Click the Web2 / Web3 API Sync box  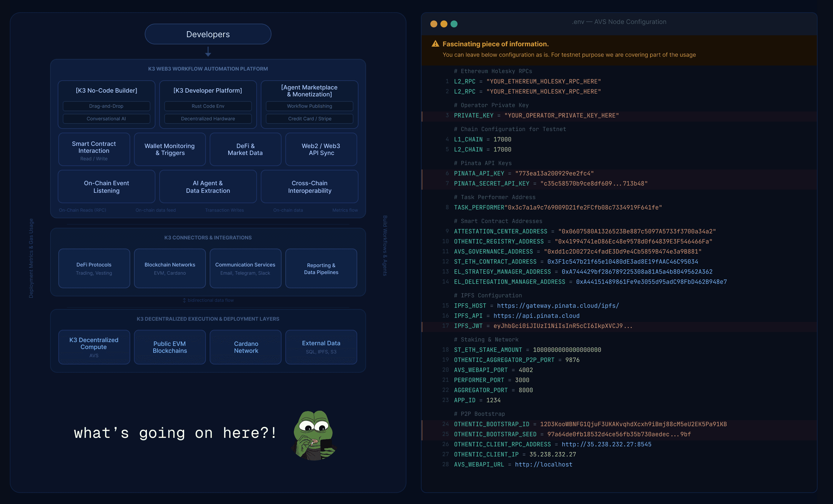(x=321, y=149)
